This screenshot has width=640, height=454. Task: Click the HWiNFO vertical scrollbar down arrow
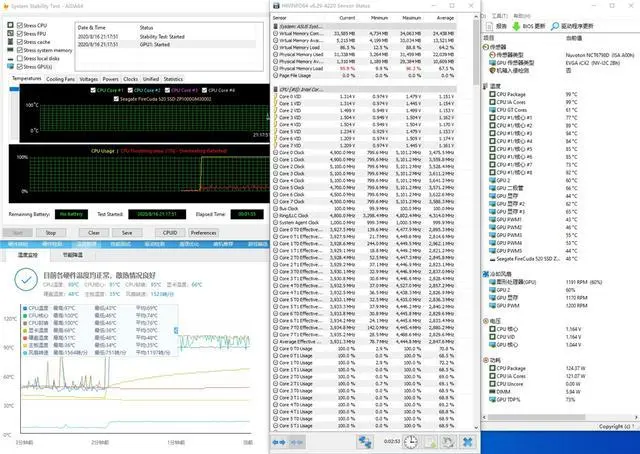tap(476, 427)
